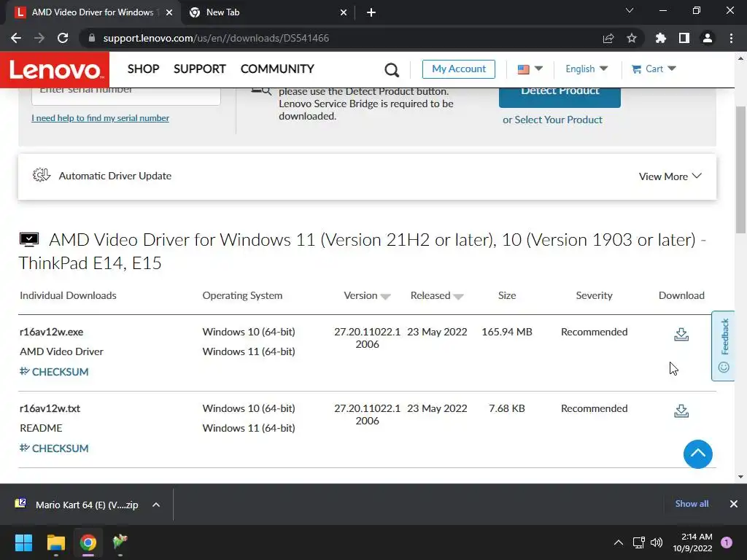Open the English language dropdown
This screenshot has width=747, height=560.
[587, 69]
